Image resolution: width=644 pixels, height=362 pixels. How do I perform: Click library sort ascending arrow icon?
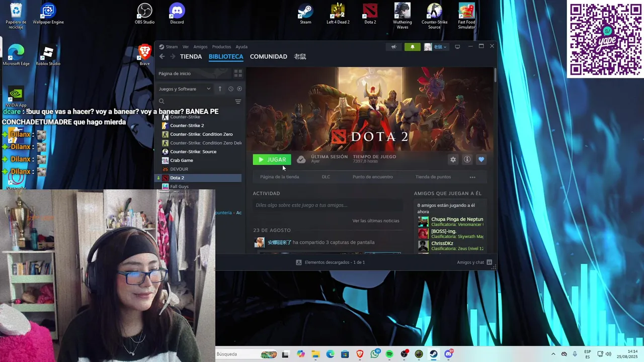point(220,89)
